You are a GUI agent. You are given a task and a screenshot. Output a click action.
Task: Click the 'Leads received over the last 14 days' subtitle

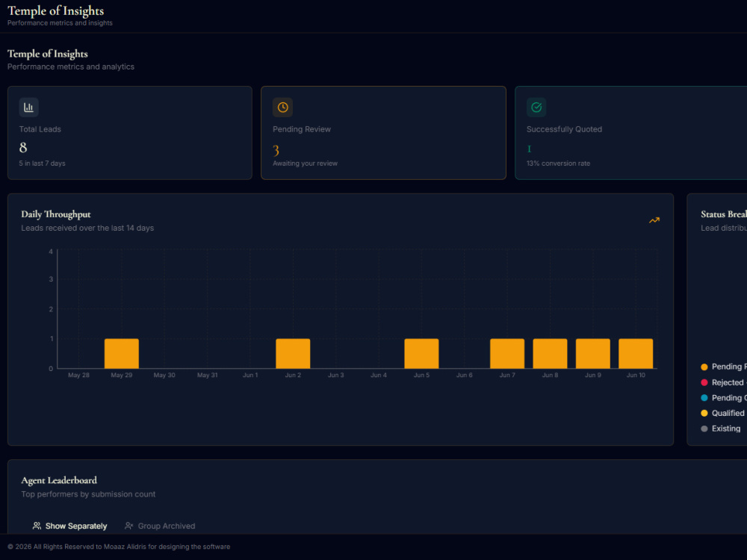tap(87, 228)
